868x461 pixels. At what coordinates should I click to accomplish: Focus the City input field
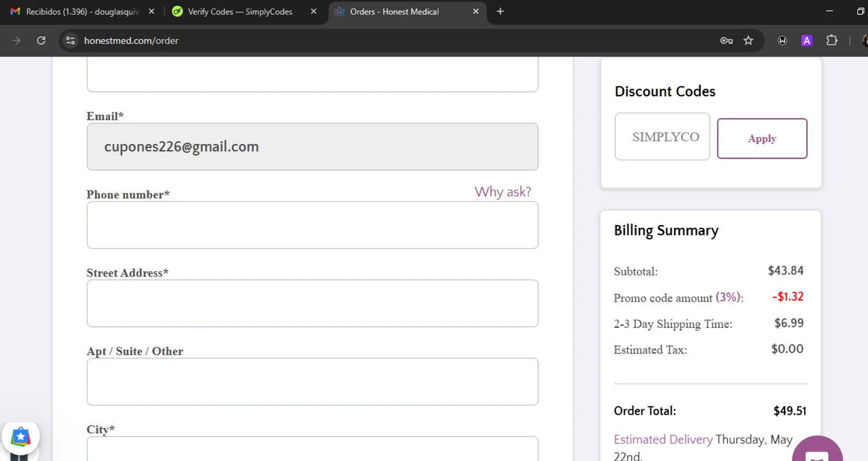pos(312,449)
